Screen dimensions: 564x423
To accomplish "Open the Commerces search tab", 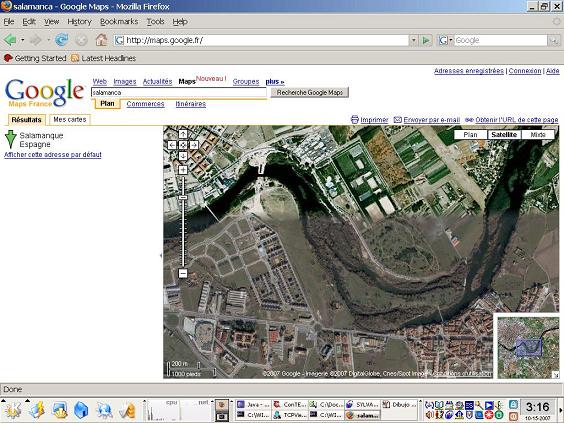I will 145,104.
